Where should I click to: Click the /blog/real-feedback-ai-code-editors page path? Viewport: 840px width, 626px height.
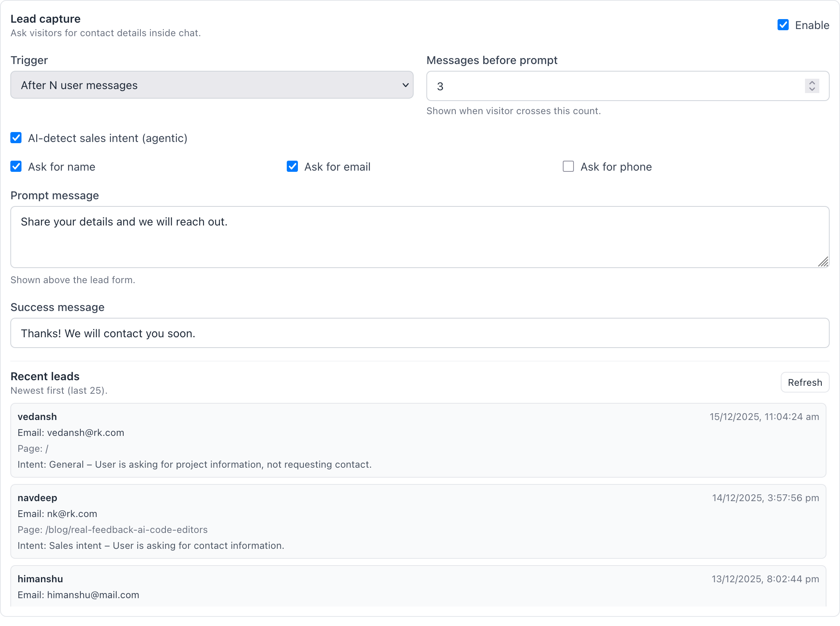[126, 530]
